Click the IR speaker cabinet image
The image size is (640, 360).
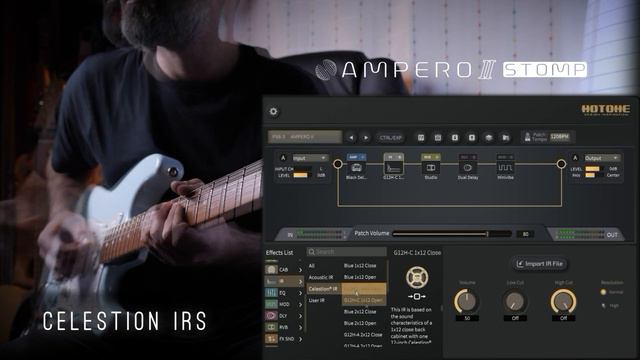417,278
